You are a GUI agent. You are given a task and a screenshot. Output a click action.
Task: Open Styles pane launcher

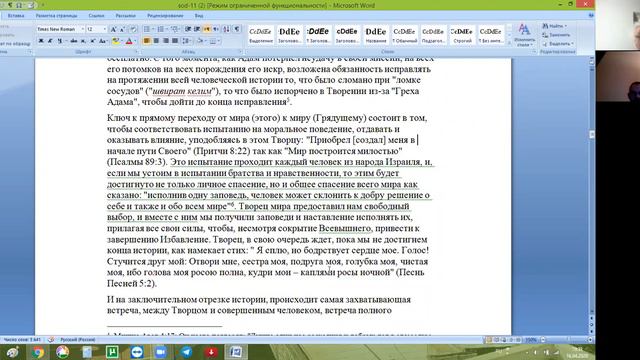tap(535, 52)
